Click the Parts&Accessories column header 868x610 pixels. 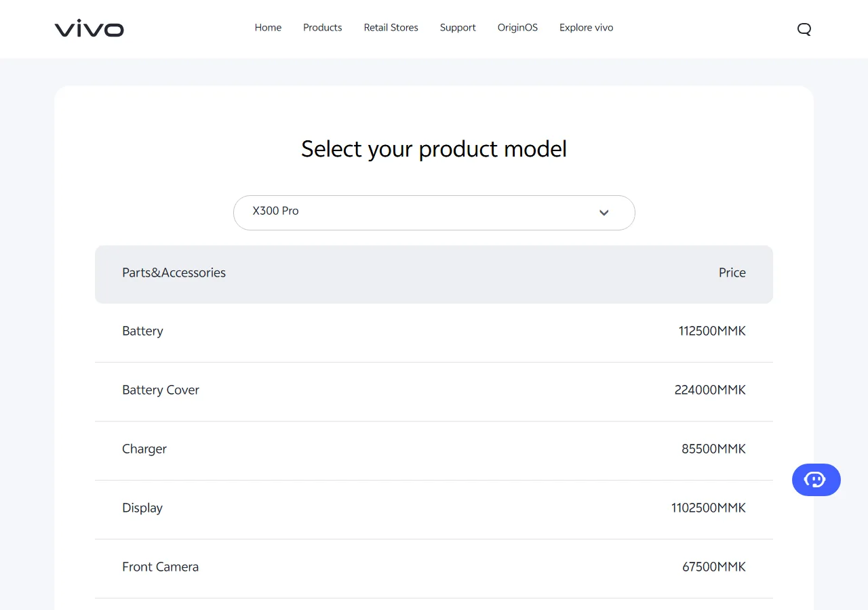click(174, 272)
